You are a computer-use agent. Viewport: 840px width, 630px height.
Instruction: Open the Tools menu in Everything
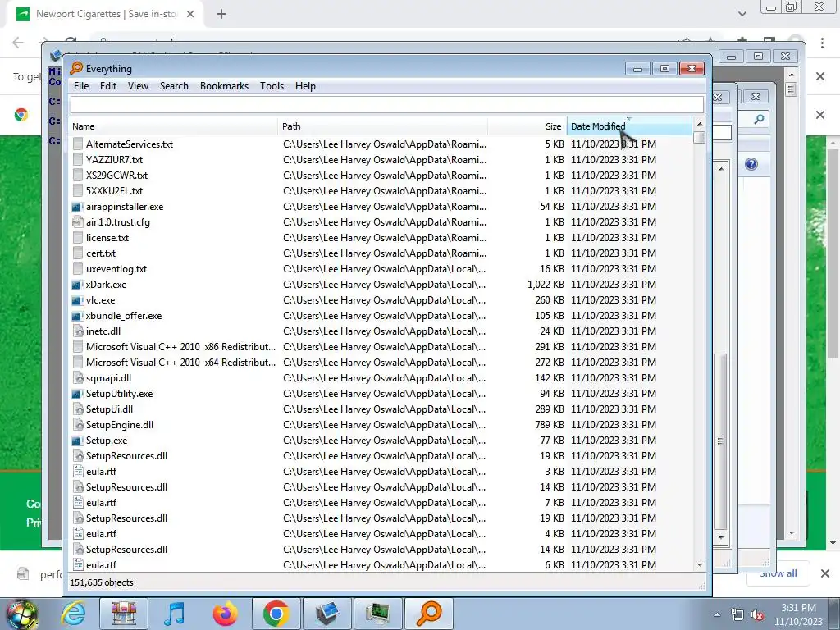tap(272, 85)
